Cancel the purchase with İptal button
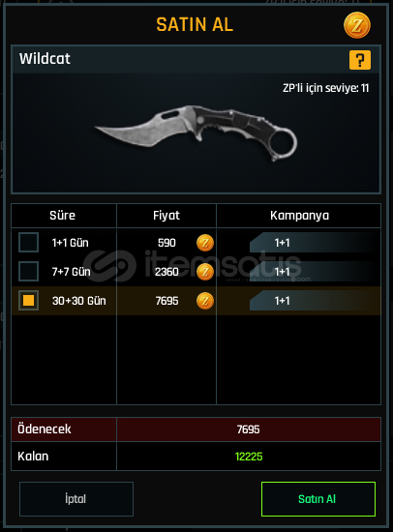 (76, 499)
